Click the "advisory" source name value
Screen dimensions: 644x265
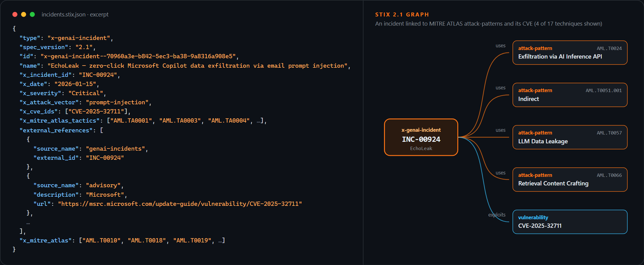point(103,185)
